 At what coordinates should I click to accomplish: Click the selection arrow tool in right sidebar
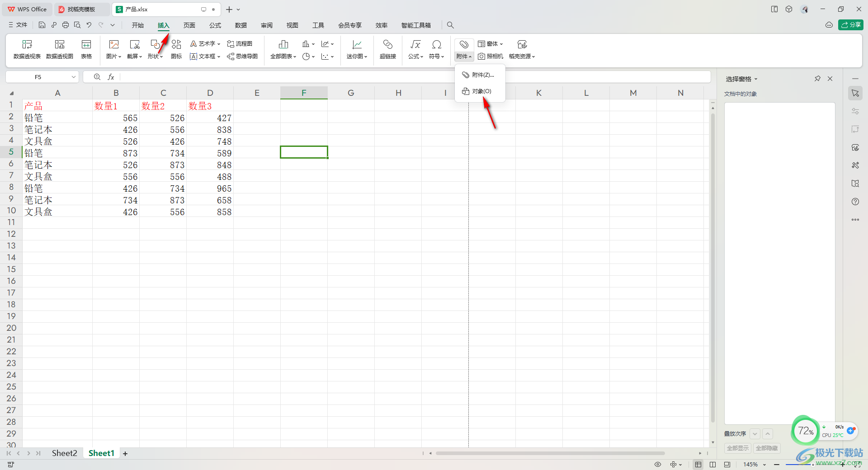tap(855, 93)
